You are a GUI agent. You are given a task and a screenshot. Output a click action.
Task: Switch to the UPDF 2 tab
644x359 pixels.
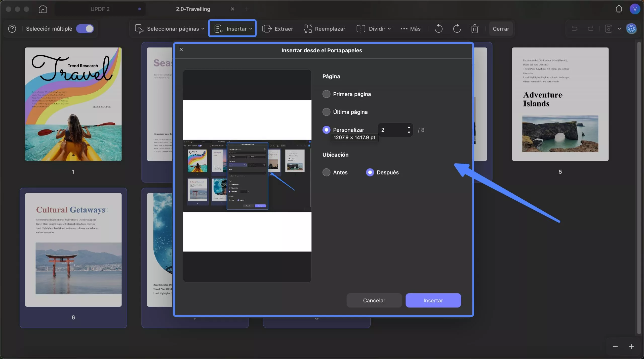pyautogui.click(x=100, y=9)
